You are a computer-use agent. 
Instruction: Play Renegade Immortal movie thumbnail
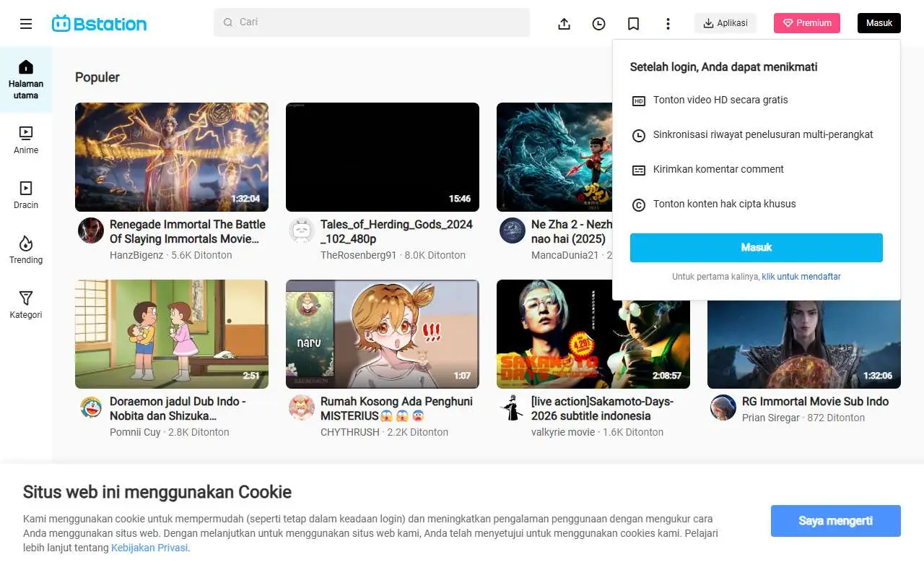172,157
